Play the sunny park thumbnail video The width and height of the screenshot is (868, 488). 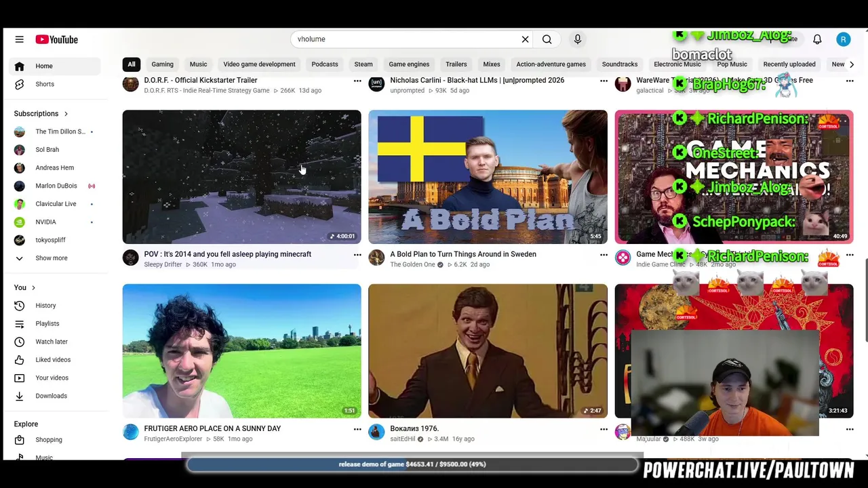[x=241, y=351]
